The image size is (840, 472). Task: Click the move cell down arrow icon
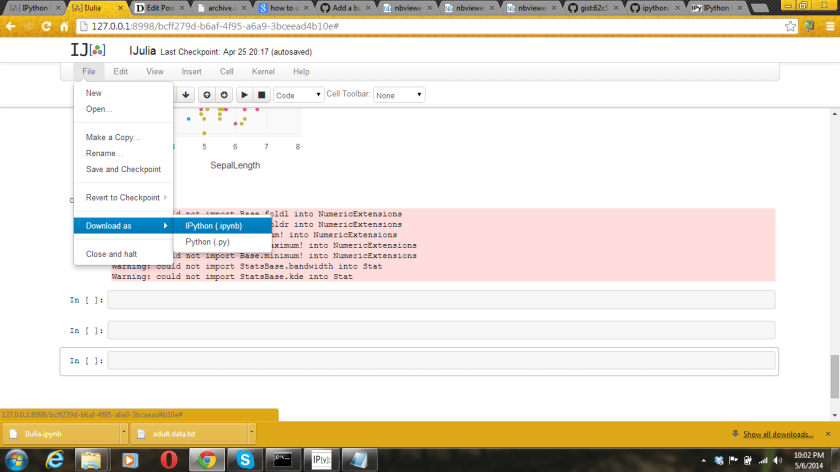(185, 95)
